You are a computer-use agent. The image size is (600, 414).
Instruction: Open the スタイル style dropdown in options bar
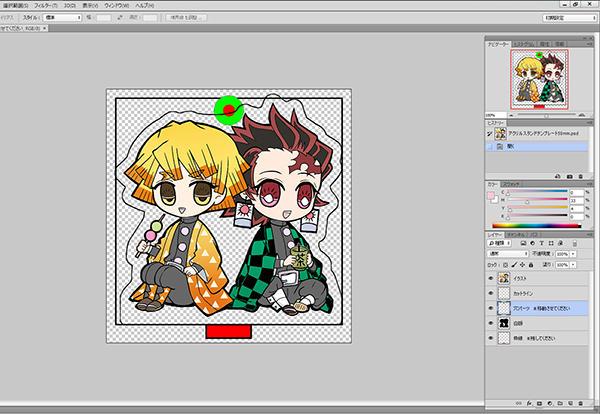coord(62,18)
